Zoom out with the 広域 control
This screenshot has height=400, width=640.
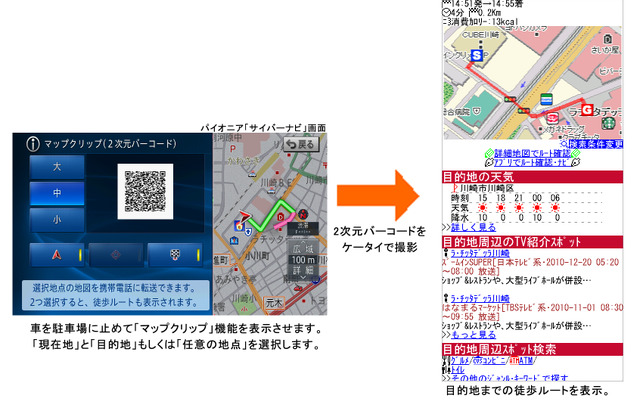click(x=303, y=249)
